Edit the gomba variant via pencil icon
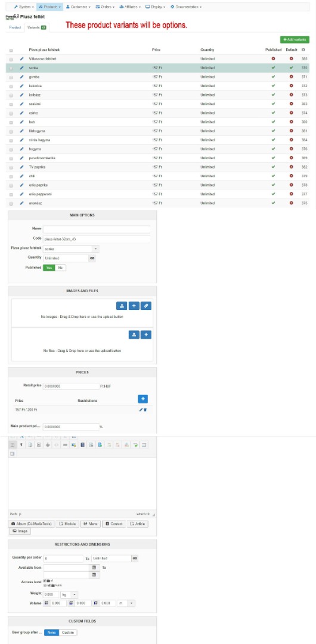The width and height of the screenshot is (316, 644). [22, 77]
